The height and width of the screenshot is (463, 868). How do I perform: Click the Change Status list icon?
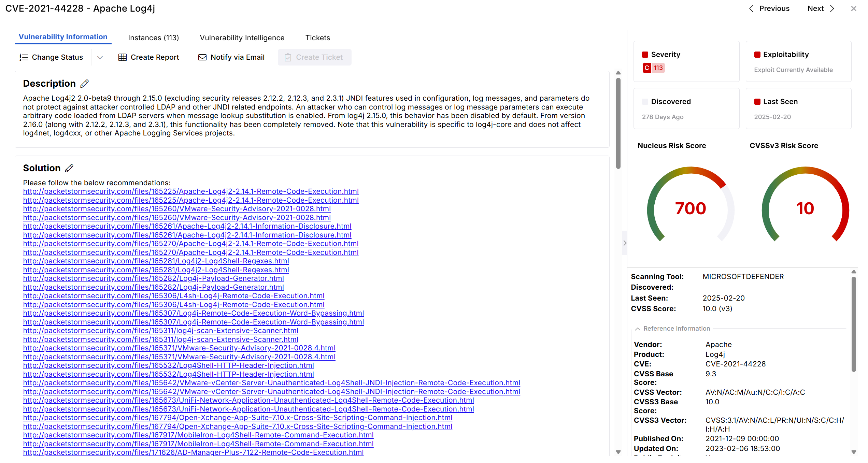pos(23,57)
